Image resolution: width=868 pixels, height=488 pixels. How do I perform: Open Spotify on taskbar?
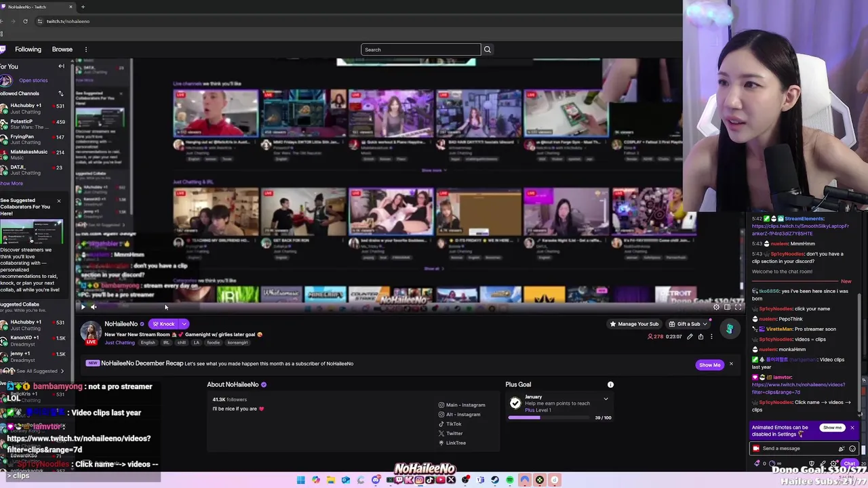click(x=509, y=480)
